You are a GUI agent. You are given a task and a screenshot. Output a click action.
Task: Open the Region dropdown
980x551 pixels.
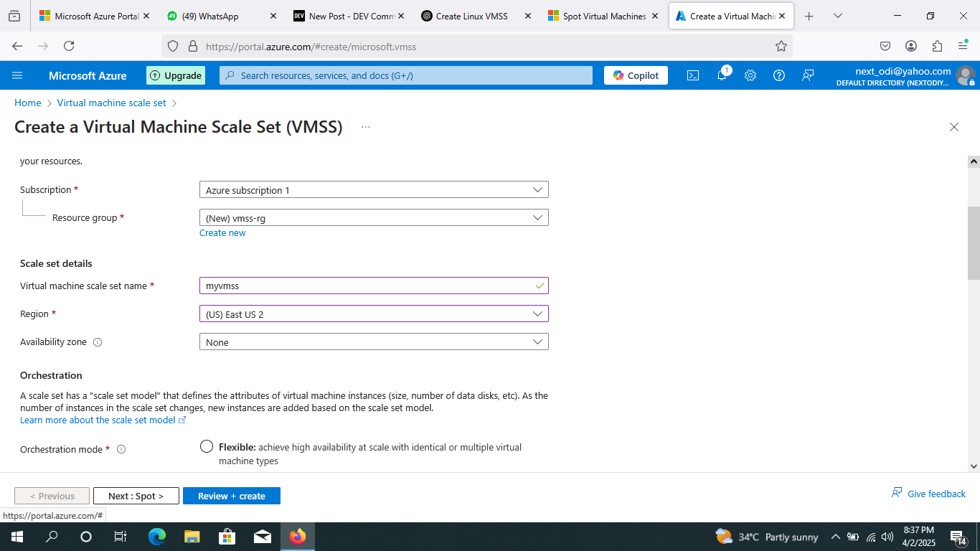coord(374,314)
